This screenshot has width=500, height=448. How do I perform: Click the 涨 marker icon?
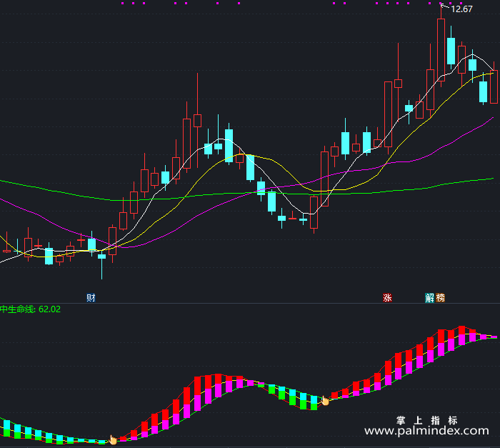coord(387,298)
